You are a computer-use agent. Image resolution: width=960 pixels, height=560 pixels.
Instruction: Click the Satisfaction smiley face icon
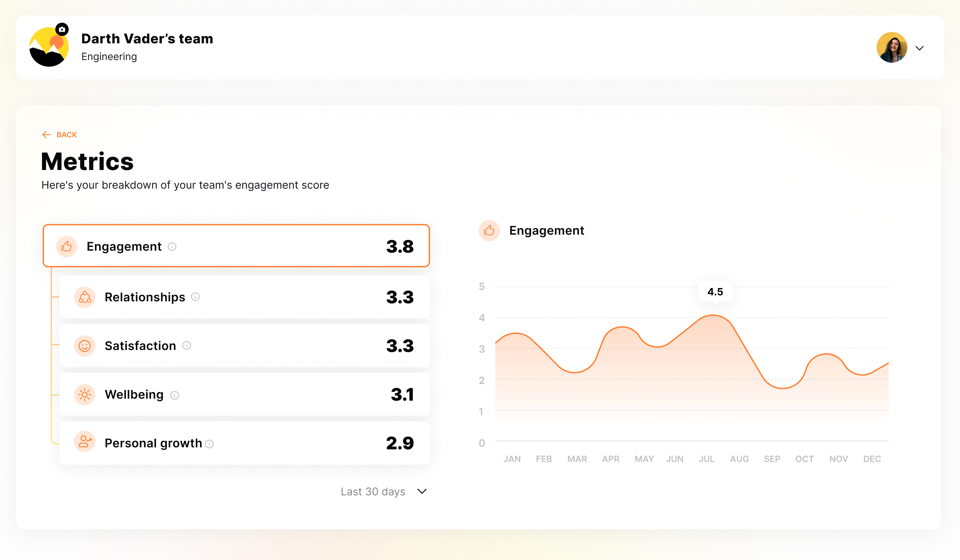click(85, 346)
